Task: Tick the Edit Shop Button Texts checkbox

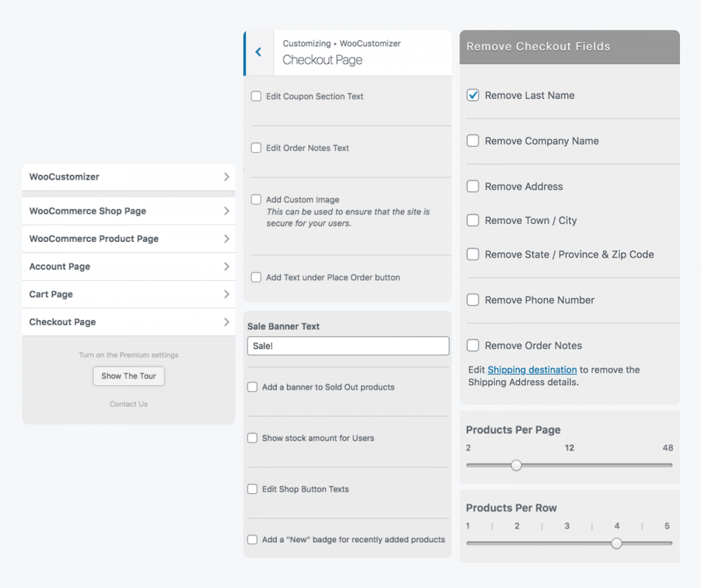Action: pos(252,489)
